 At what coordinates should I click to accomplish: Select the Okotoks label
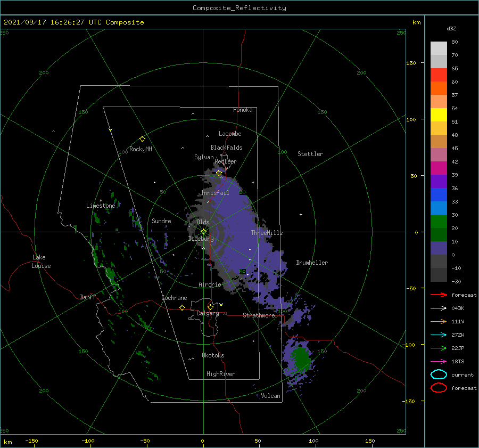pyautogui.click(x=213, y=355)
